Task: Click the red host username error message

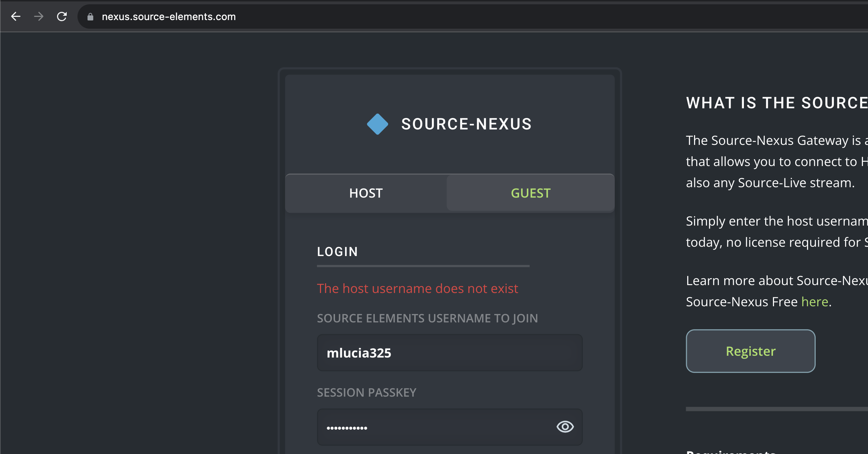Action: (418, 289)
